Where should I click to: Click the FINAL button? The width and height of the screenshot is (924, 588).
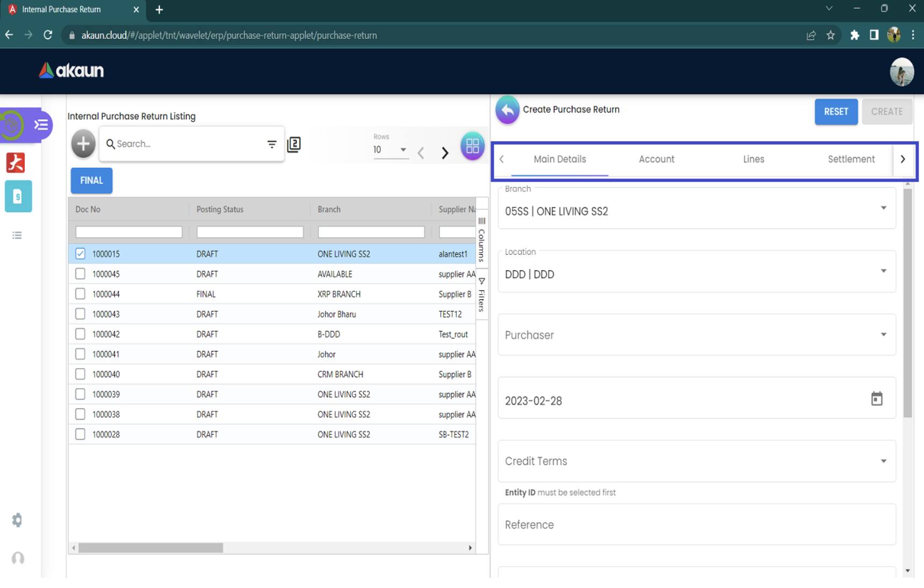[x=91, y=181]
